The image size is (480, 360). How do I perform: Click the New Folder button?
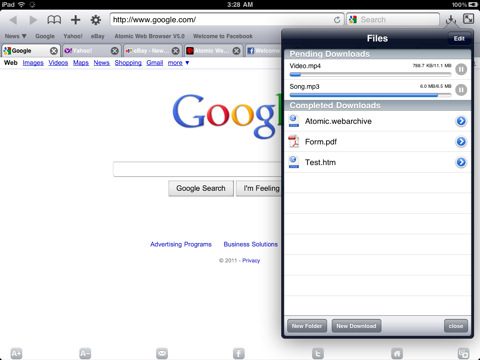(x=307, y=326)
